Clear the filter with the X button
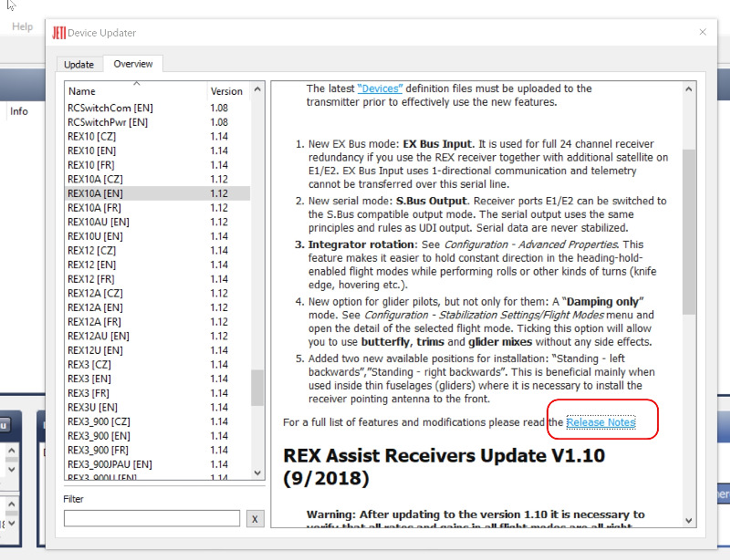The width and height of the screenshot is (730, 560). point(255,519)
